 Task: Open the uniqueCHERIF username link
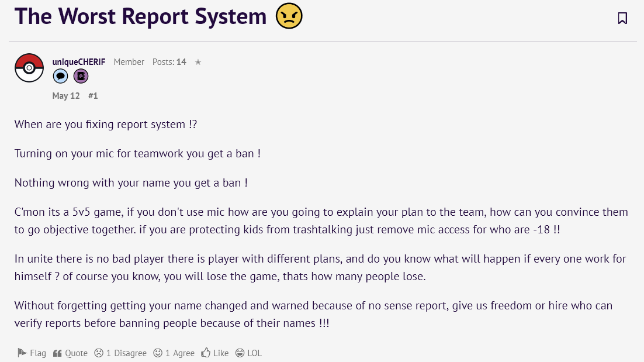point(78,62)
